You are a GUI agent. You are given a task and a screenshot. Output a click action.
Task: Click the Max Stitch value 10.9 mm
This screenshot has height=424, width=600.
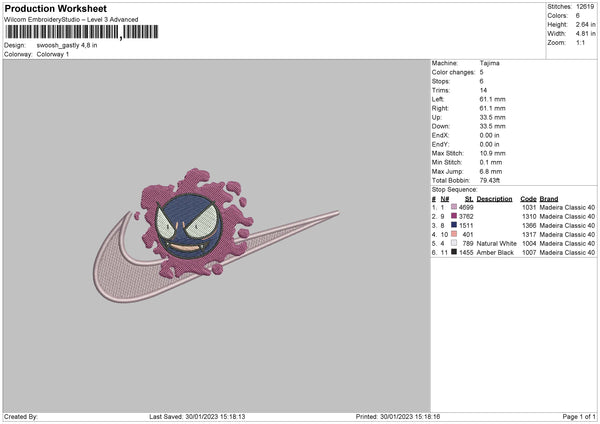pos(492,153)
